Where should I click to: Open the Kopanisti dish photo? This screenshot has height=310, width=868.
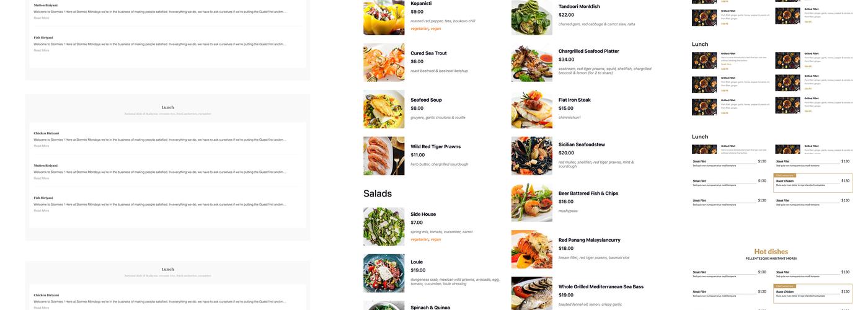pos(384,17)
